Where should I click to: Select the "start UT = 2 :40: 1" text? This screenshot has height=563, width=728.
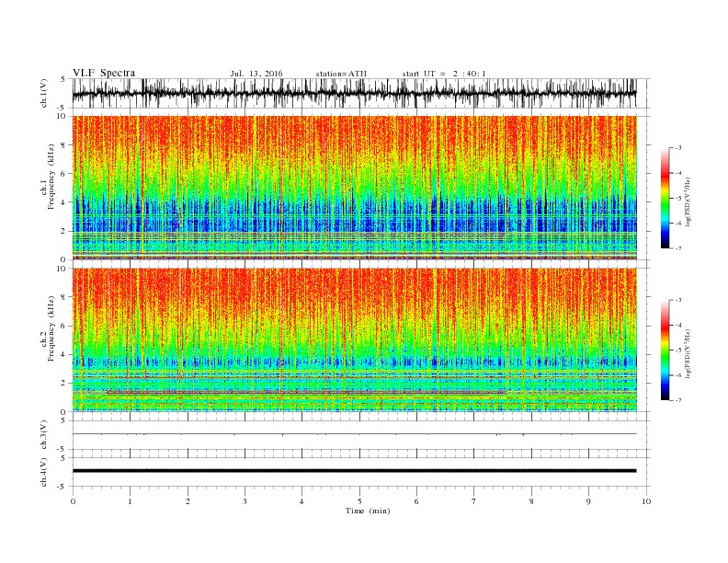444,74
